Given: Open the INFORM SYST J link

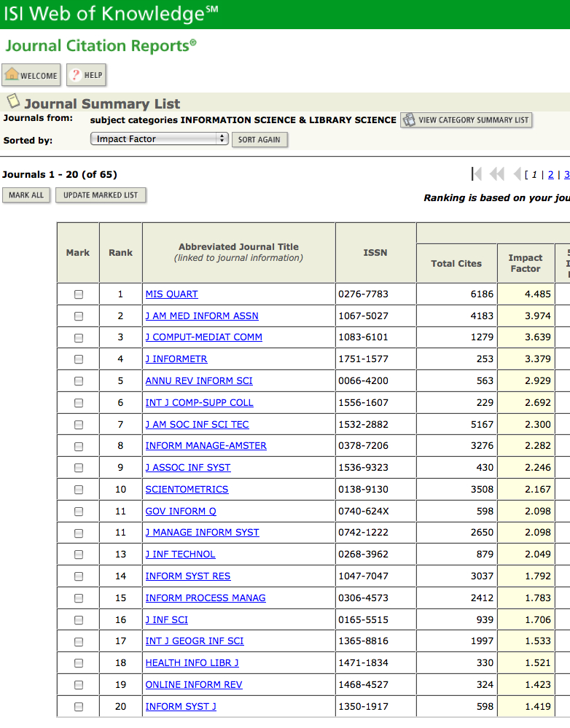Looking at the screenshot, I should pos(181,707).
